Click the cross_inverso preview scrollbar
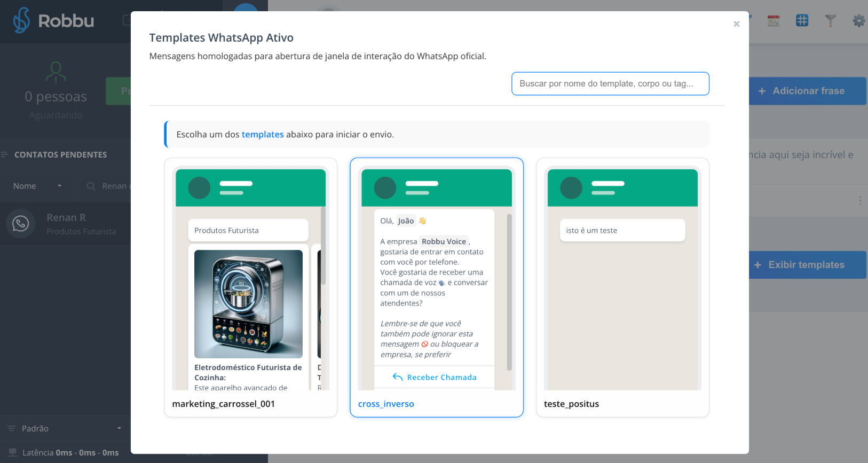 (x=509, y=292)
